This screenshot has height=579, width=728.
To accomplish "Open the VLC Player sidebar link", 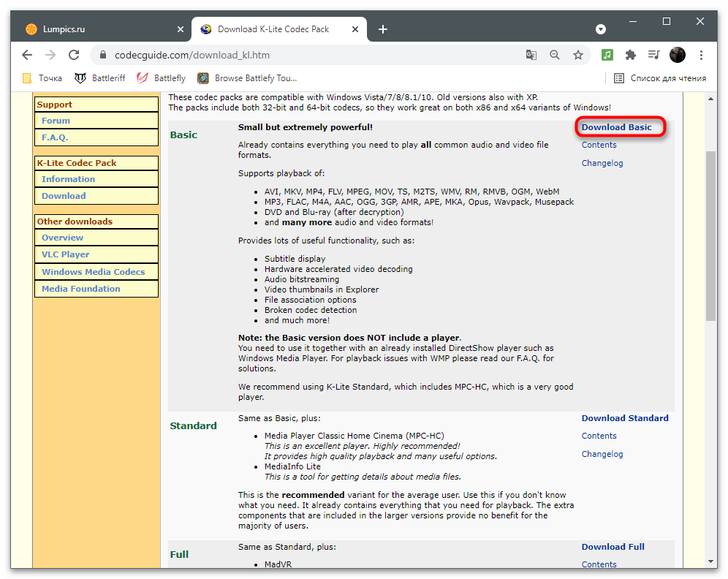I will click(x=66, y=254).
